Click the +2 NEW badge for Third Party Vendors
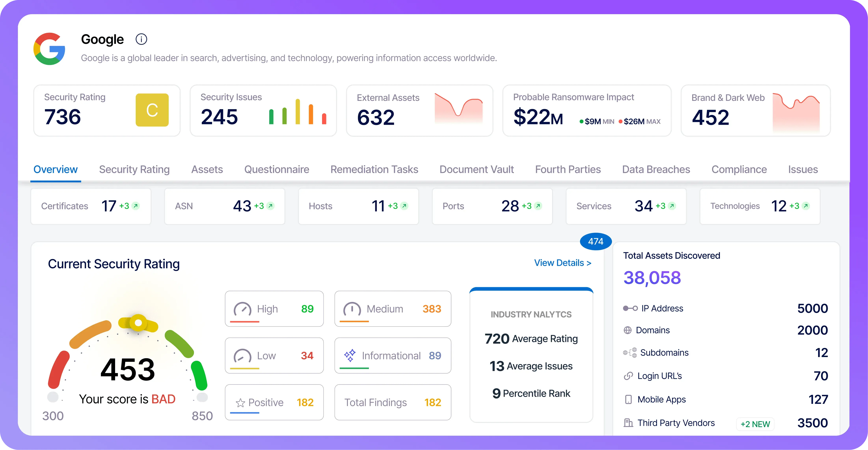868x450 pixels. [x=755, y=424]
